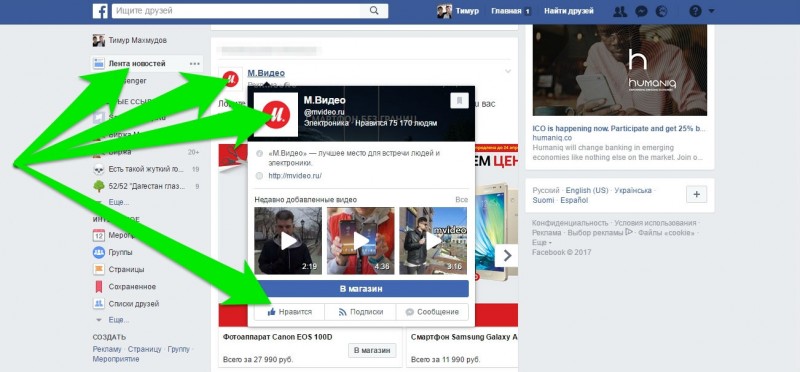This screenshot has height=372, width=800.
Task: Select Найти друзей in top navigation
Action: [x=569, y=11]
